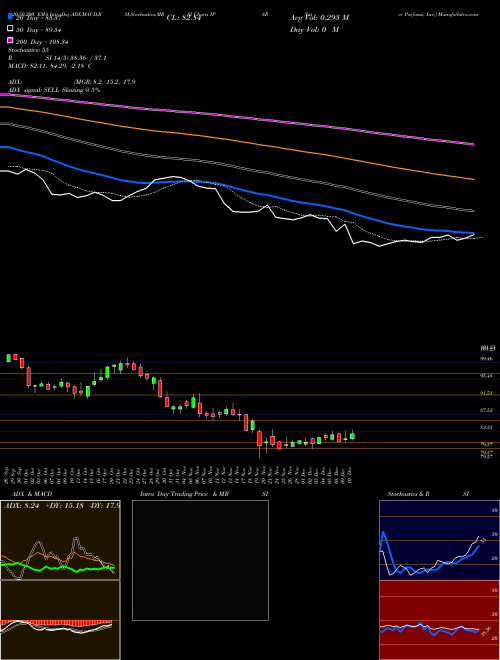This screenshot has height=660, width=500.
Task: Click the white 50 Day legend swatch
Action: [x=10, y=29]
